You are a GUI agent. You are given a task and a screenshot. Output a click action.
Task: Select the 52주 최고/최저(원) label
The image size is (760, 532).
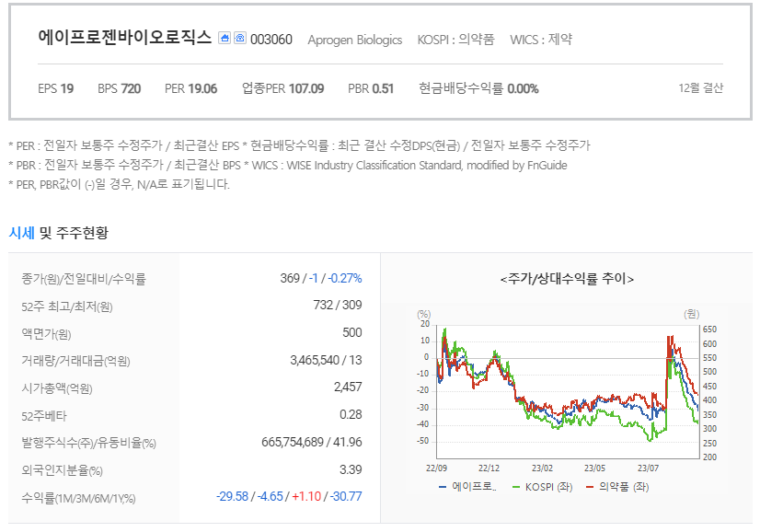pyautogui.click(x=67, y=306)
